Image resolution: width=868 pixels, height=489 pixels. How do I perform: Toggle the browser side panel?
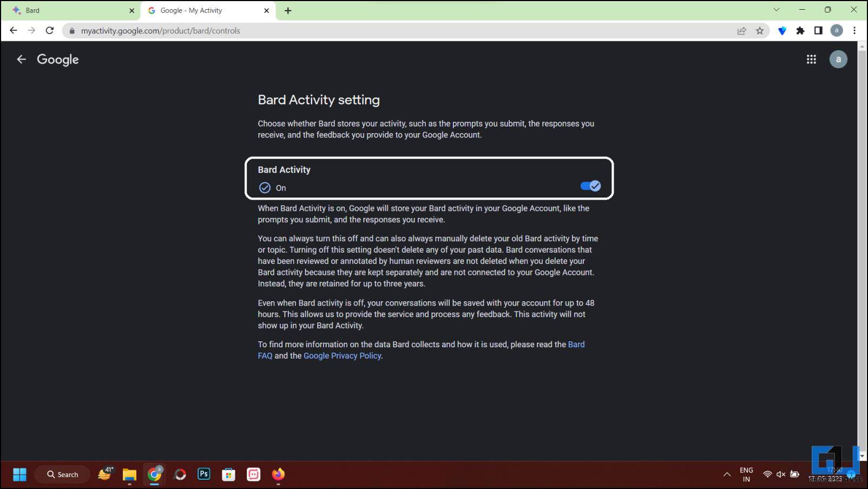pos(818,31)
